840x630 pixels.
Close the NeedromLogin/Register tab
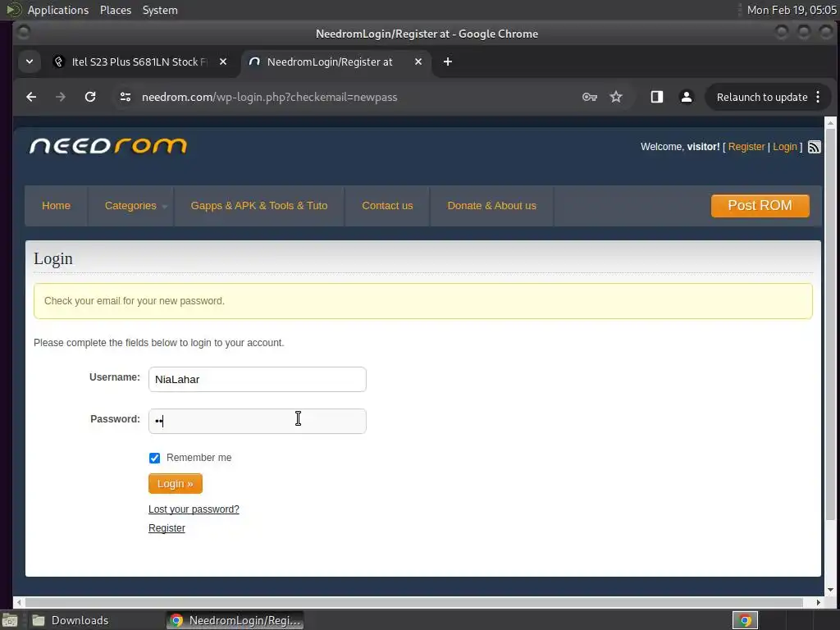point(418,62)
